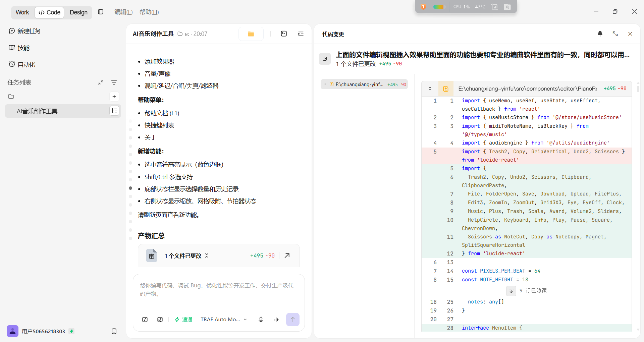Open user profile 用户50656218303
This screenshot has height=342, width=644.
pyautogui.click(x=36, y=331)
